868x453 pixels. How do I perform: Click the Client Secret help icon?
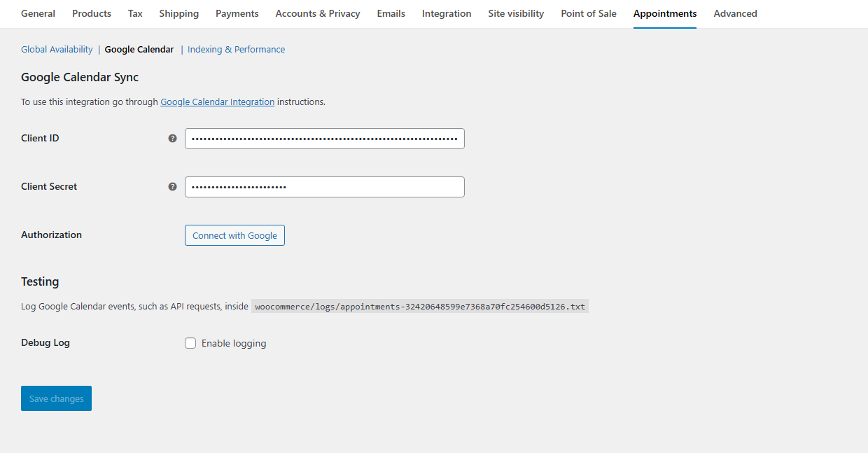click(x=172, y=187)
